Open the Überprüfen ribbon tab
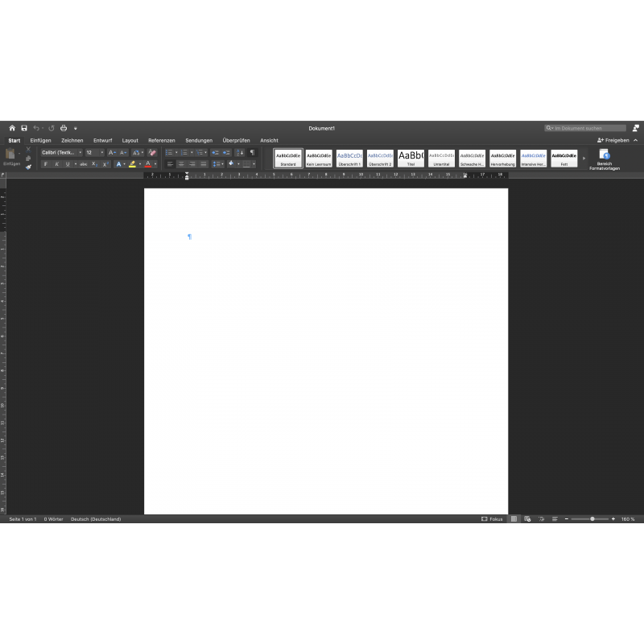644x644 pixels. coord(236,140)
